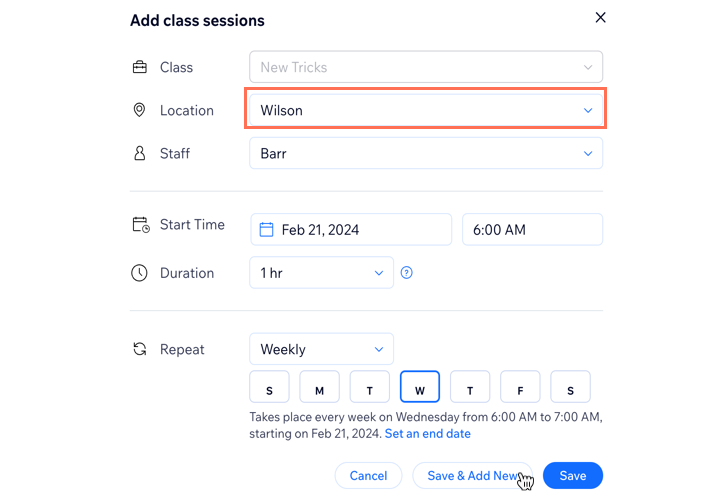
Task: Click the calendar icon in date field
Action: (x=266, y=230)
